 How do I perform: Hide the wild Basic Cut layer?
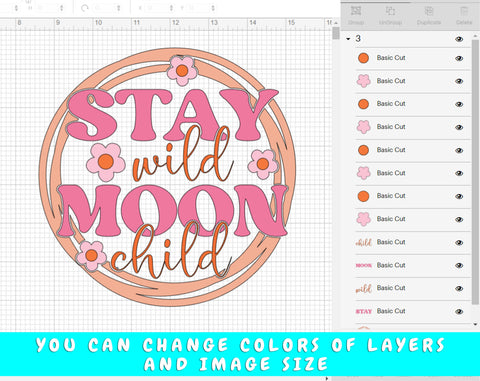tap(459, 288)
